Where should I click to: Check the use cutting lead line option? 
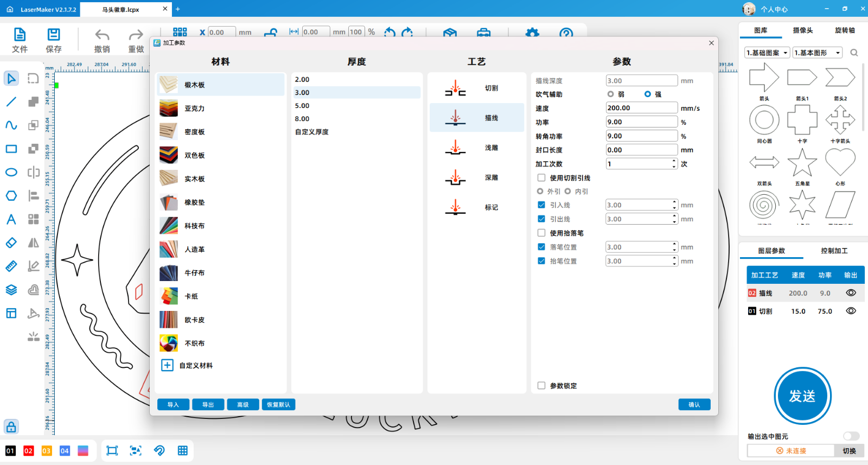click(x=541, y=178)
